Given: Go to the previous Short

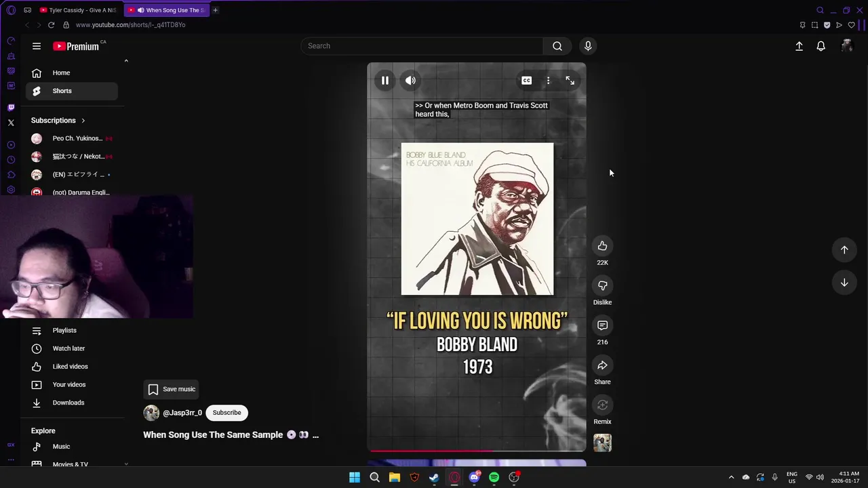Looking at the screenshot, I should 844,249.
